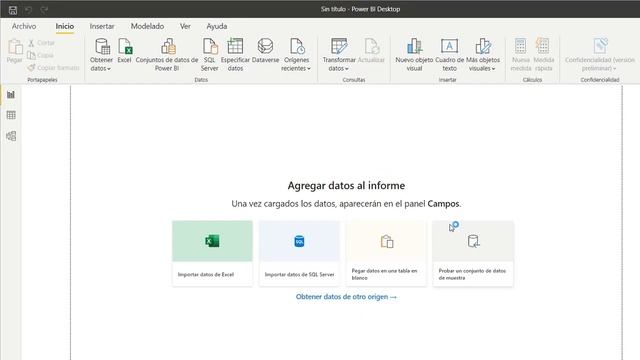Click the Cálculos group label
Screen dimensions: 640x360
pyautogui.click(x=532, y=80)
